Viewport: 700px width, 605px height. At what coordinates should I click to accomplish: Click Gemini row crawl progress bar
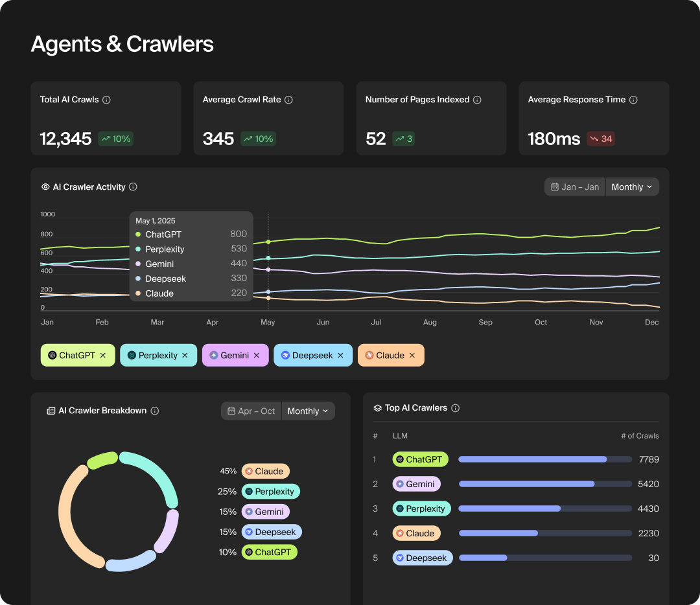tap(545, 484)
